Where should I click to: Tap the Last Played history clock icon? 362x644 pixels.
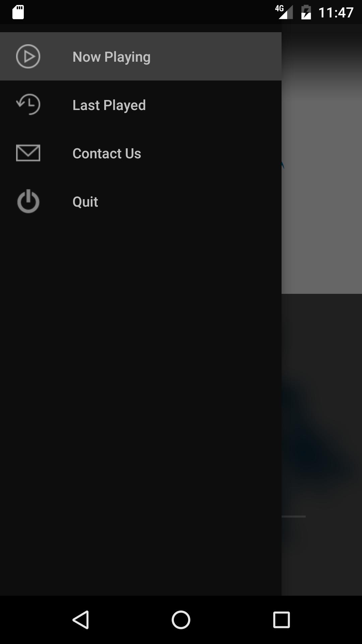coord(28,105)
